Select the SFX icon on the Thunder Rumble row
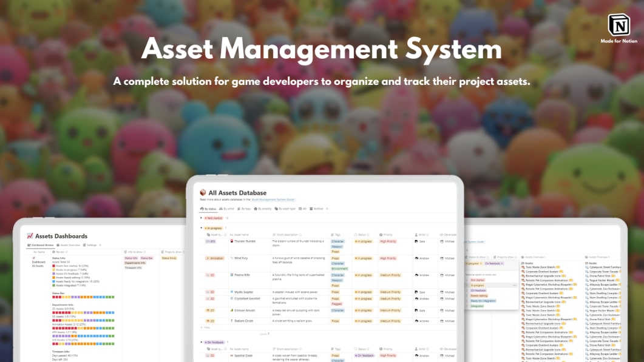This screenshot has width=644, height=362. pos(208,241)
